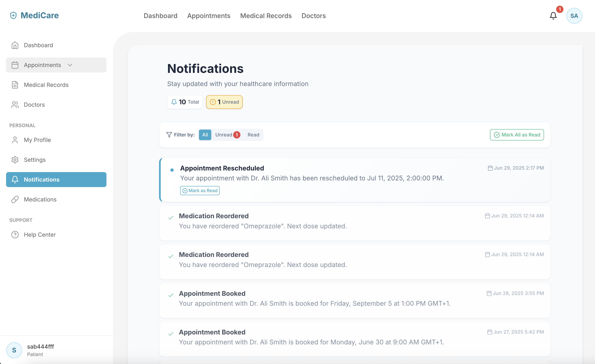
Task: Open the My Profile sidebar item
Action: [x=37, y=140]
